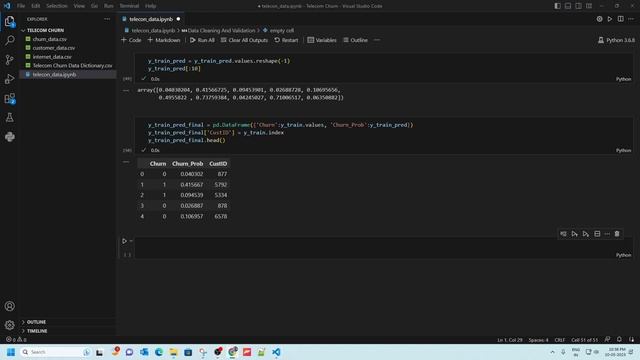The image size is (640, 360).
Task: Change language mode of empty cell
Action: 623,255
